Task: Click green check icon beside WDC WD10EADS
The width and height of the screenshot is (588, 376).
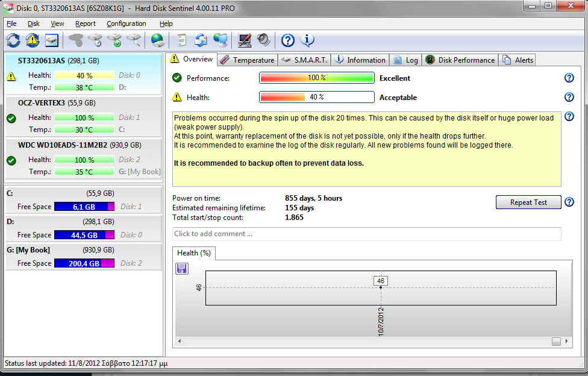Action: (11, 161)
